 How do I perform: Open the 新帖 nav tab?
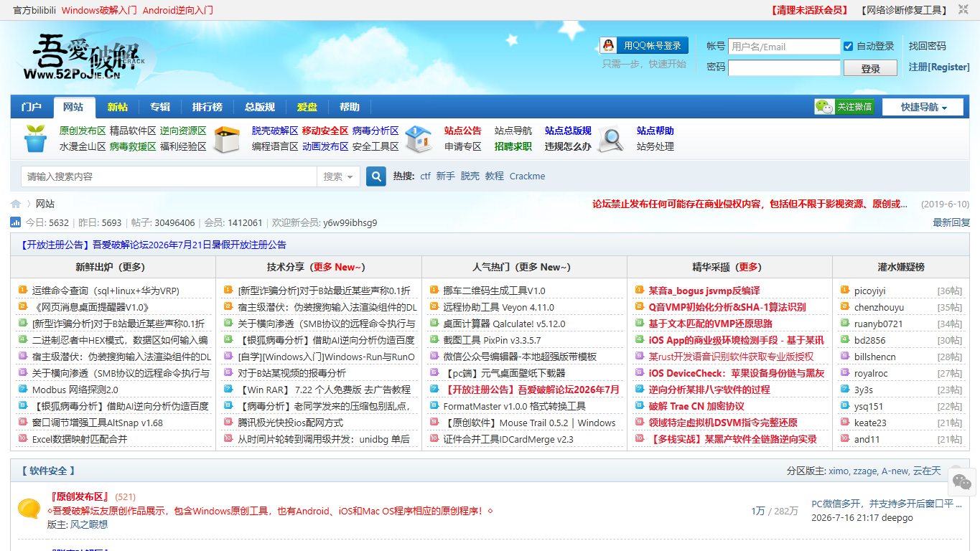click(x=118, y=107)
